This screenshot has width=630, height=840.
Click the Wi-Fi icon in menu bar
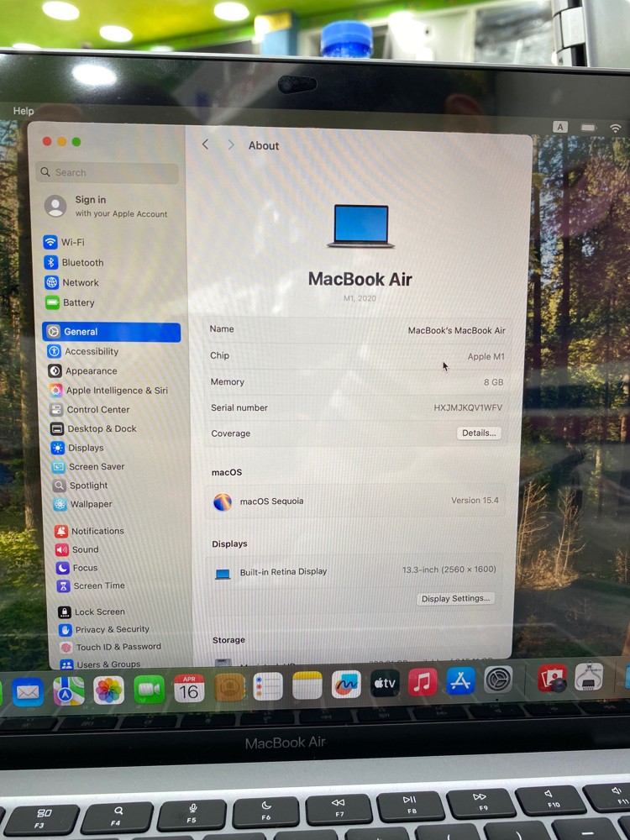pos(615,128)
